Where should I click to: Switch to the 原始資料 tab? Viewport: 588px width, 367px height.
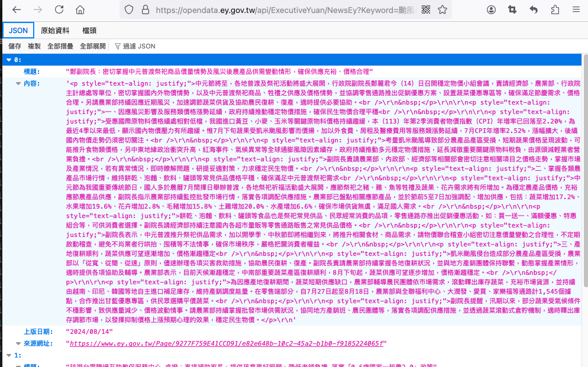point(55,30)
